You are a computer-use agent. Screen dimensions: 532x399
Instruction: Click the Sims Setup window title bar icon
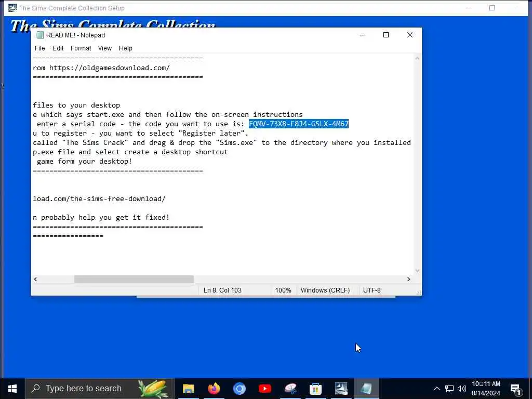point(12,8)
